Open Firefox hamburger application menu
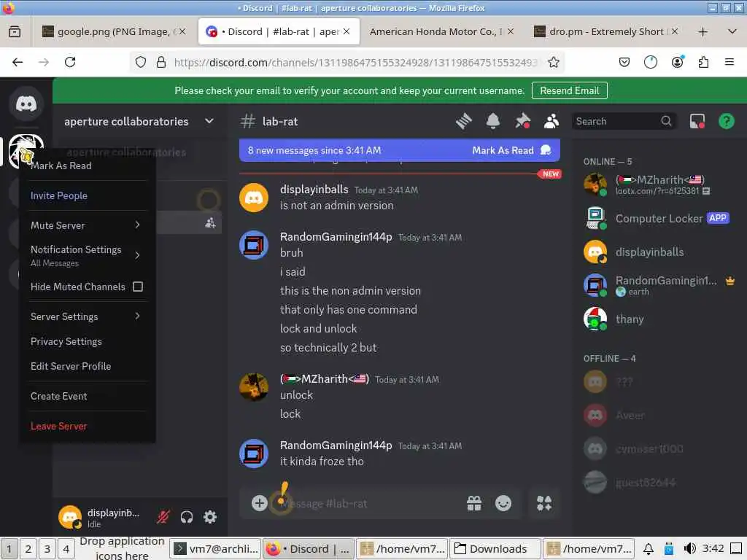 729,63
